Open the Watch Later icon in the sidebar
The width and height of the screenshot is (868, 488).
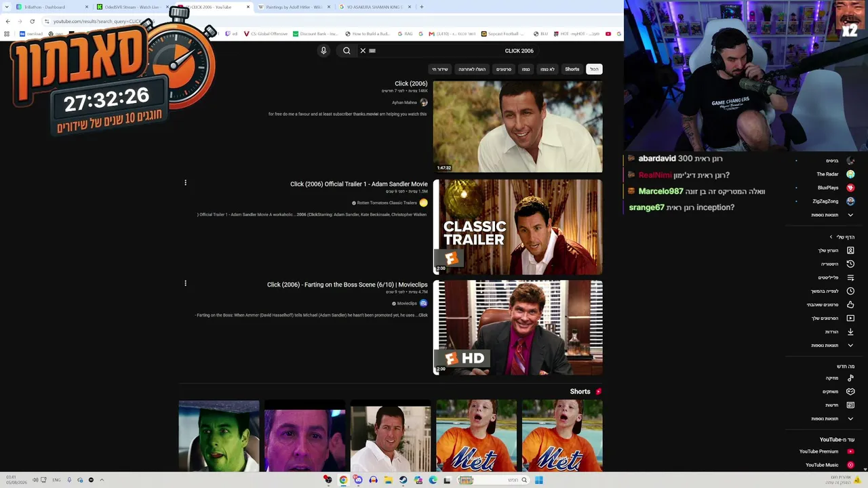point(850,291)
